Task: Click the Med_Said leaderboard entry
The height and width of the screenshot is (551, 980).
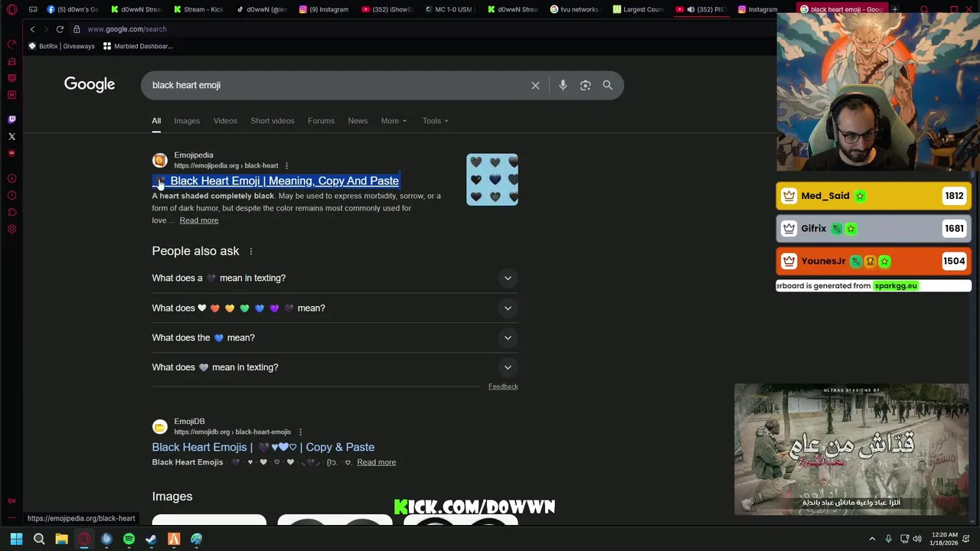Action: click(874, 196)
